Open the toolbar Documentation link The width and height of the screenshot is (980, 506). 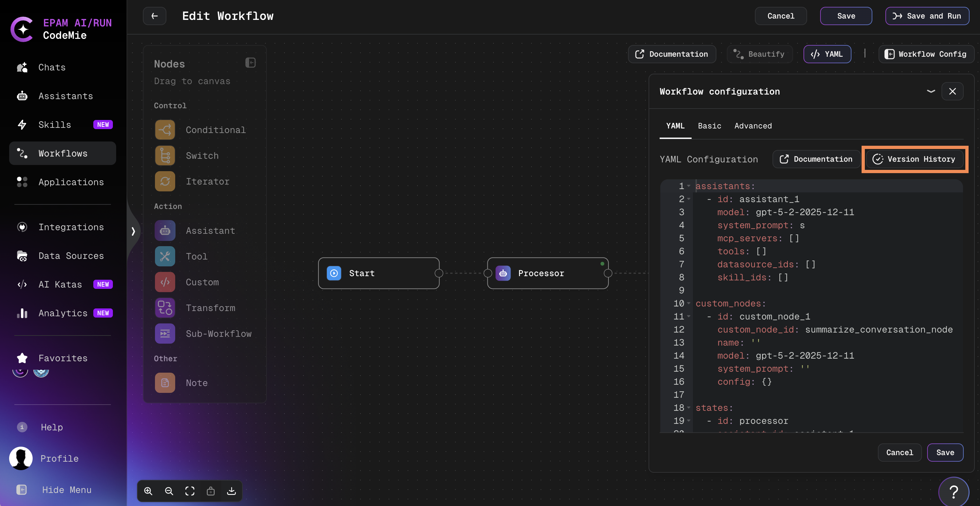(672, 54)
